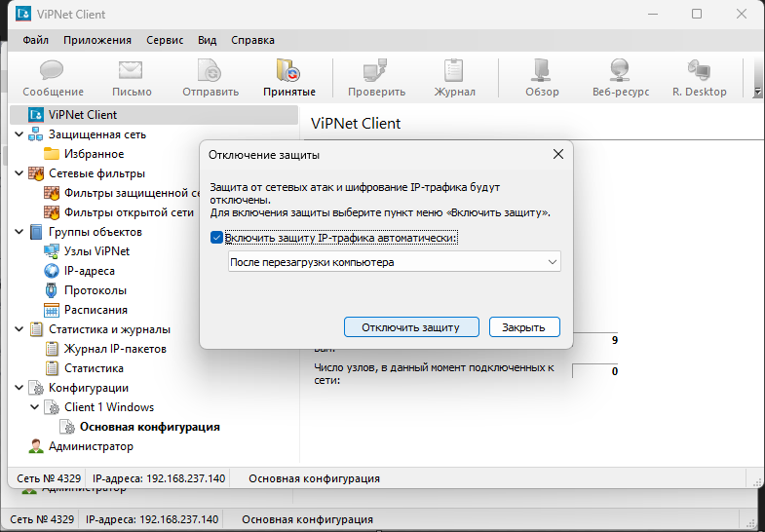Collapse the Группы объектов tree node

click(x=19, y=232)
